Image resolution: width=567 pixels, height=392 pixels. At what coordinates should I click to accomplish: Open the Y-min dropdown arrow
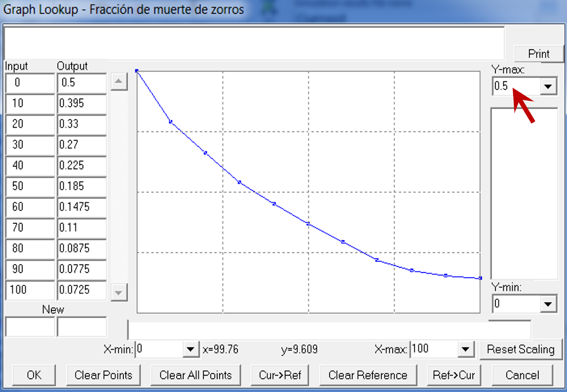point(548,304)
